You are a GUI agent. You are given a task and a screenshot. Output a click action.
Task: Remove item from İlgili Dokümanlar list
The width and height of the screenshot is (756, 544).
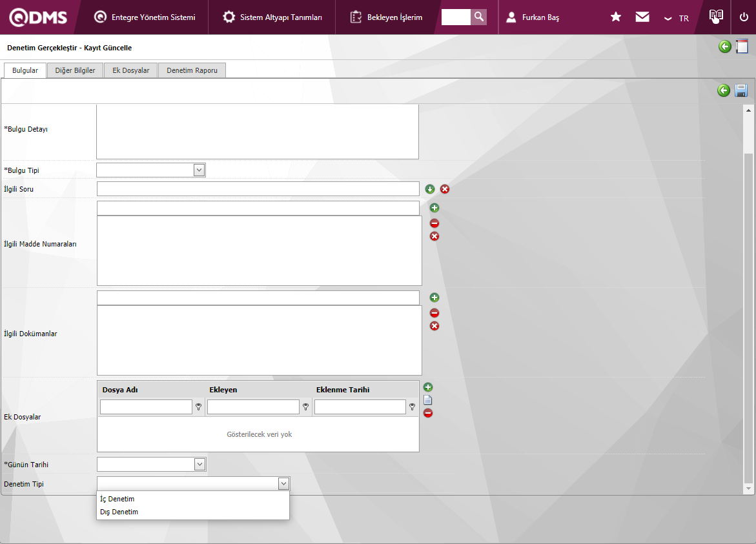click(x=434, y=313)
